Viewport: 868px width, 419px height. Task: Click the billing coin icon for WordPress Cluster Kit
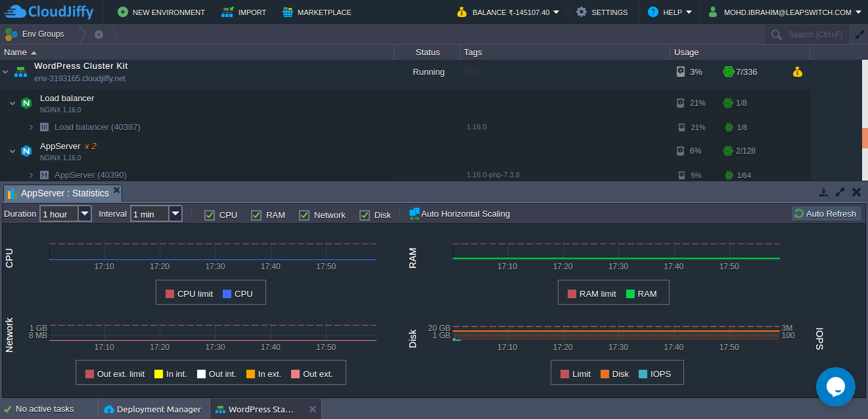pos(797,72)
